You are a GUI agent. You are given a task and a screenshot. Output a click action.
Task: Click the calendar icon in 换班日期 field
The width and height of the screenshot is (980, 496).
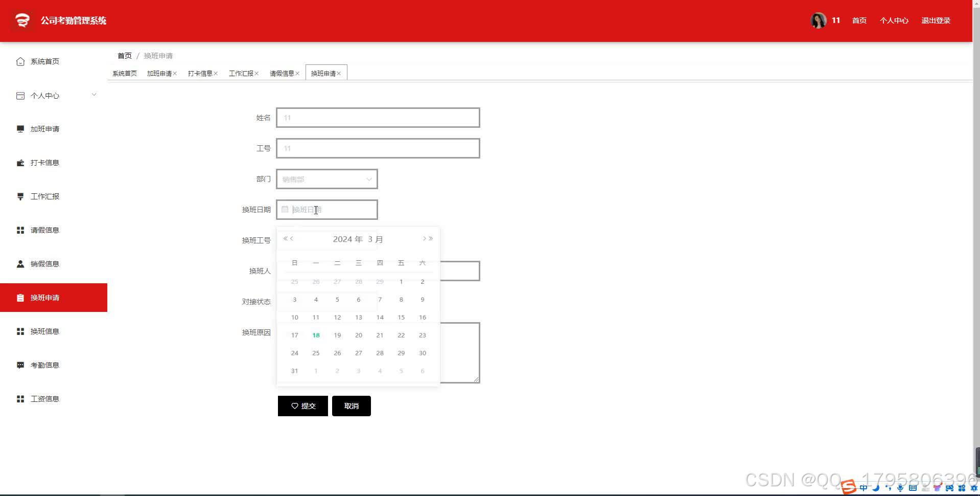[x=285, y=209]
